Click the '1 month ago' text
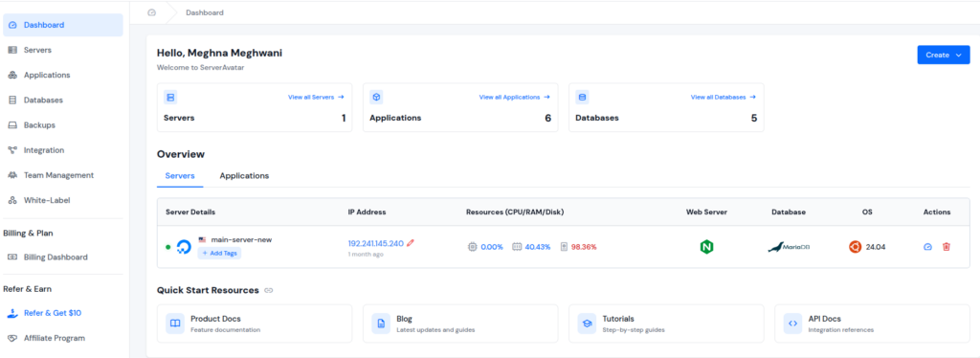This screenshot has height=358, width=980. pyautogui.click(x=366, y=255)
